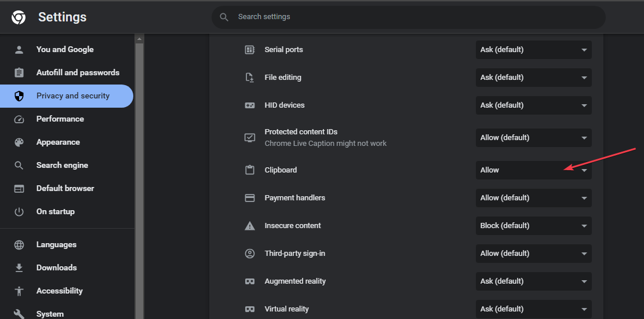The width and height of the screenshot is (644, 319).
Task: Click the Insecure content warning triangle icon
Action: [250, 226]
